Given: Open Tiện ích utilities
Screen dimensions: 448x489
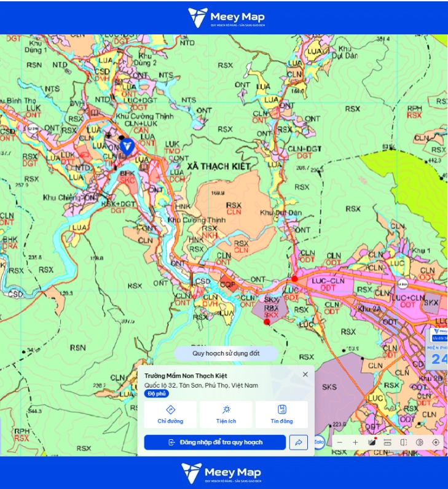Looking at the screenshot, I should click(x=226, y=415).
